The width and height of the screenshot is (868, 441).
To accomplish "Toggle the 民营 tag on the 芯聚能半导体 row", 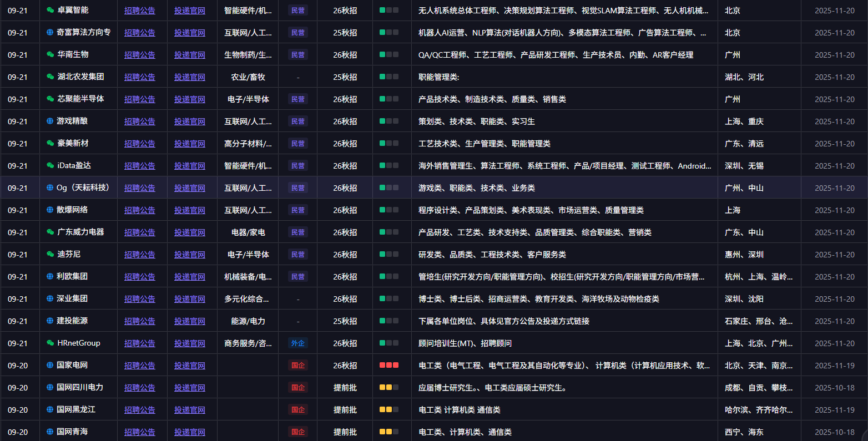I will point(297,99).
